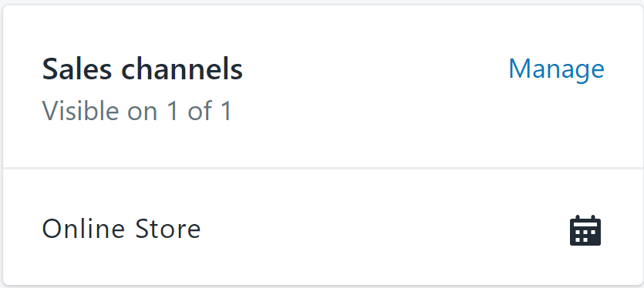The image size is (644, 288).
Task: Select the Online Store row
Action: (322, 227)
